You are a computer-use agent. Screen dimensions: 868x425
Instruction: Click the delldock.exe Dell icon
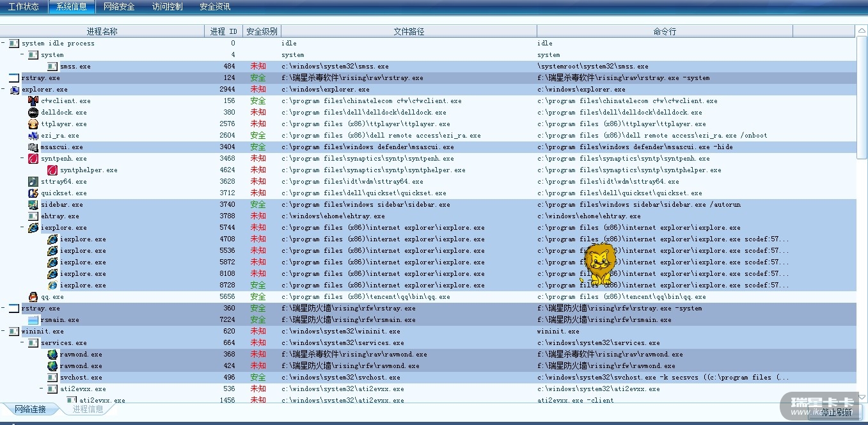[x=33, y=113]
